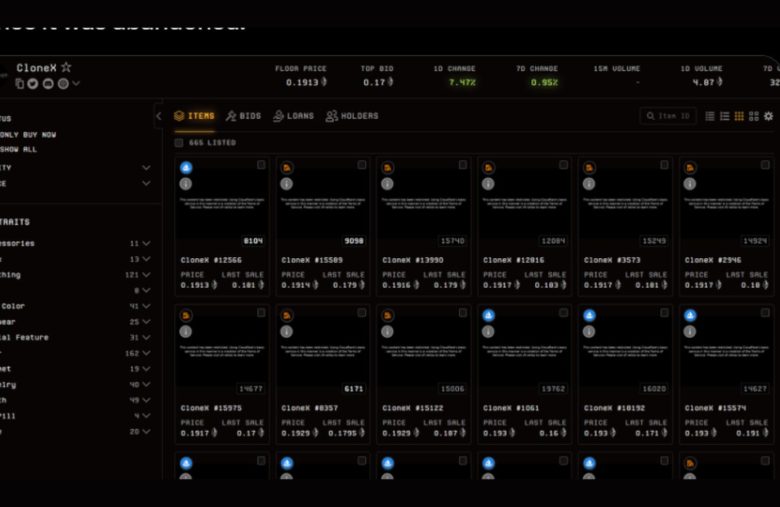Select checkbox on CloneX #1061 card

[564, 312]
